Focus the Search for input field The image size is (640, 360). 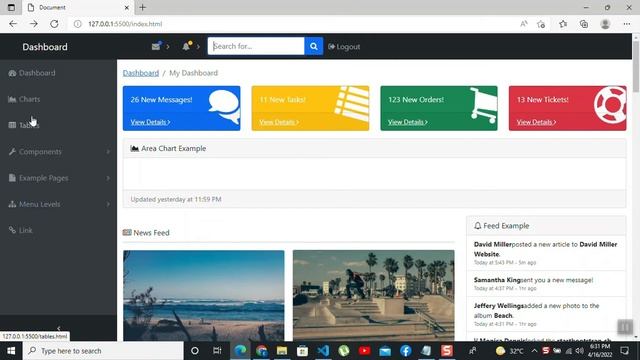coord(256,46)
